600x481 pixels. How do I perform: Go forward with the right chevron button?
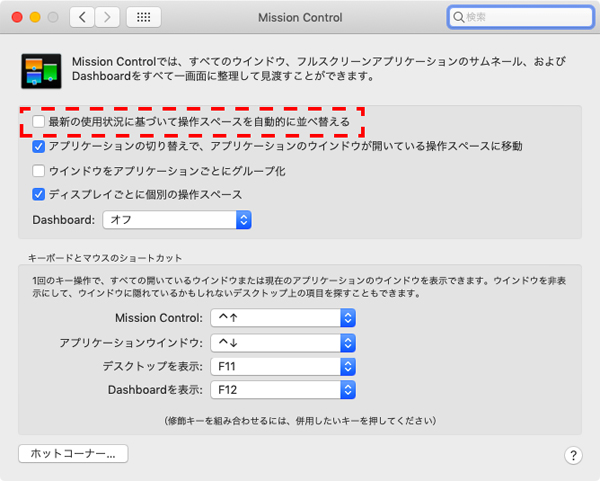[x=107, y=17]
